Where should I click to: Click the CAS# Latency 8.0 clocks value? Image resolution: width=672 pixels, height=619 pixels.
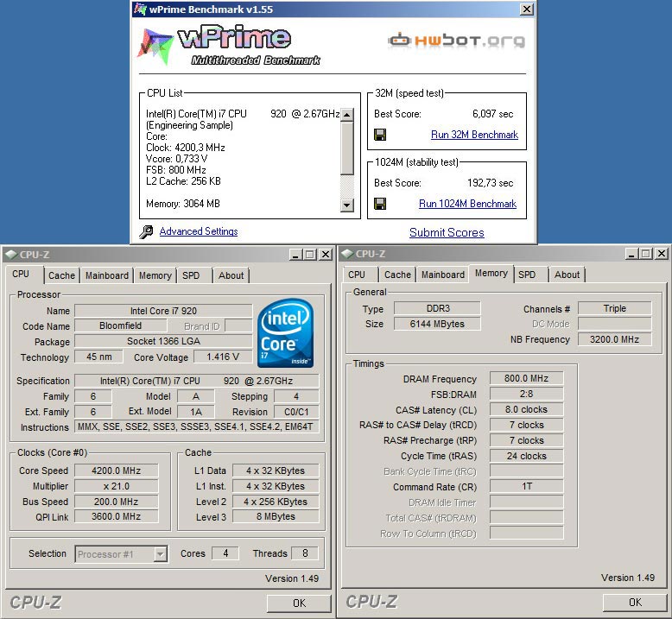[x=526, y=409]
